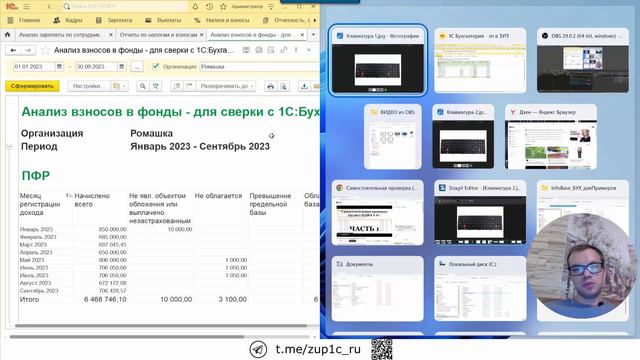Open print preview icon

283,86
